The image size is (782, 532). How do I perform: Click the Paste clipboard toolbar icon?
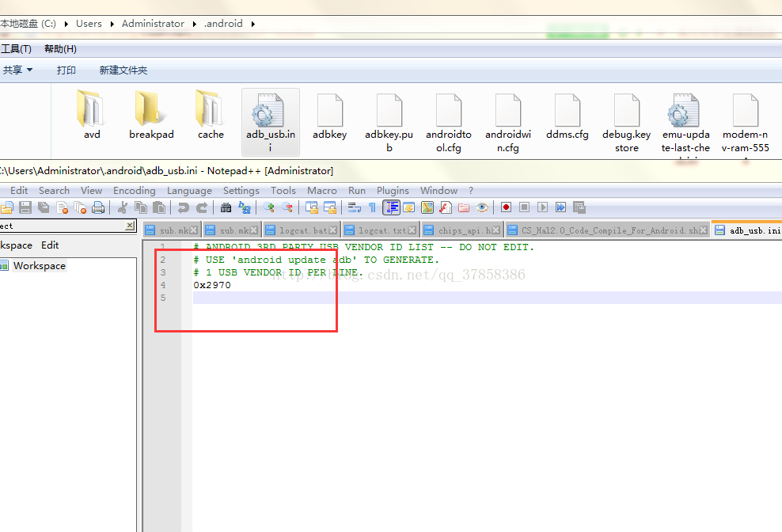[159, 207]
